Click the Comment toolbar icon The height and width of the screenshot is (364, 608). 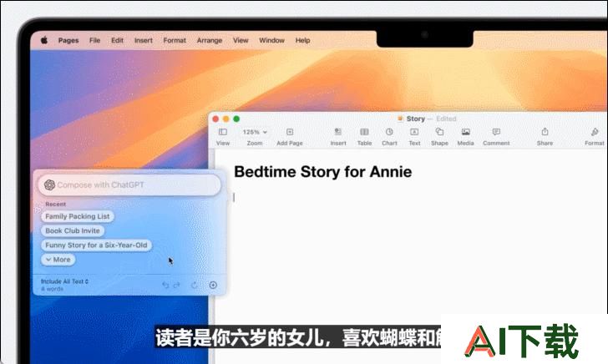coord(496,132)
